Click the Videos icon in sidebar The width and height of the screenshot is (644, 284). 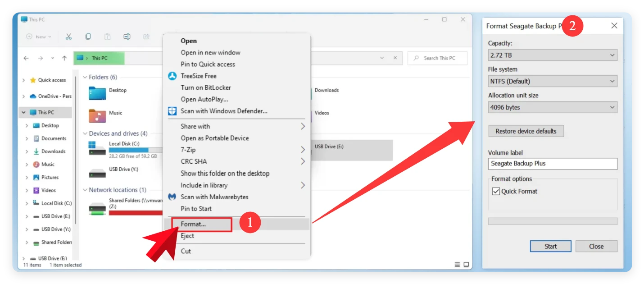36,190
